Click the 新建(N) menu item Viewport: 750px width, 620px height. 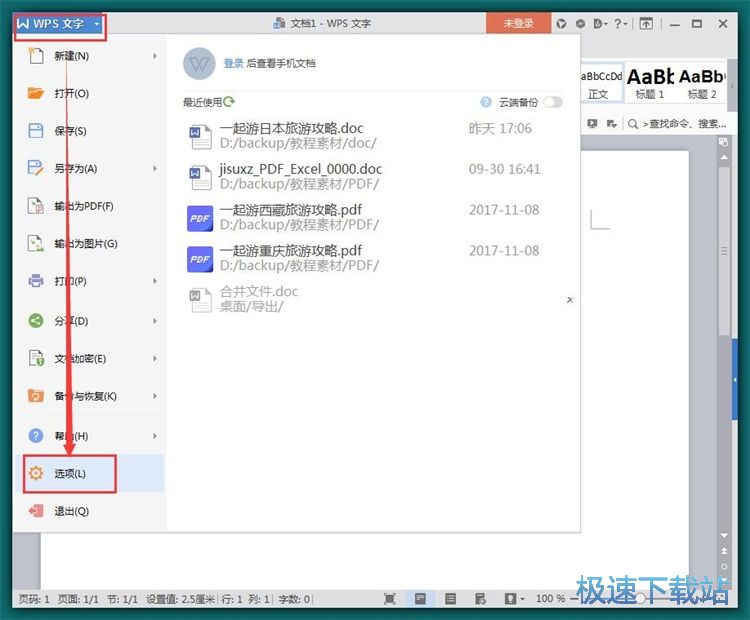[x=91, y=56]
